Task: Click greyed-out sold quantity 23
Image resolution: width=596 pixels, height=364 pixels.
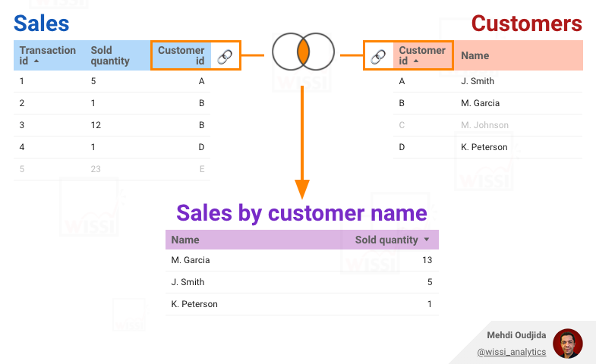Action: 96,169
